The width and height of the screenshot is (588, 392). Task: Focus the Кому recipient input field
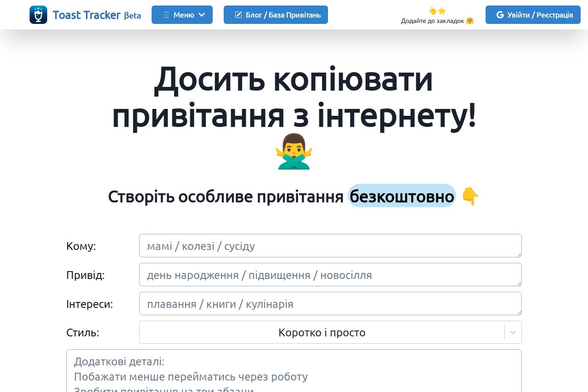click(330, 246)
